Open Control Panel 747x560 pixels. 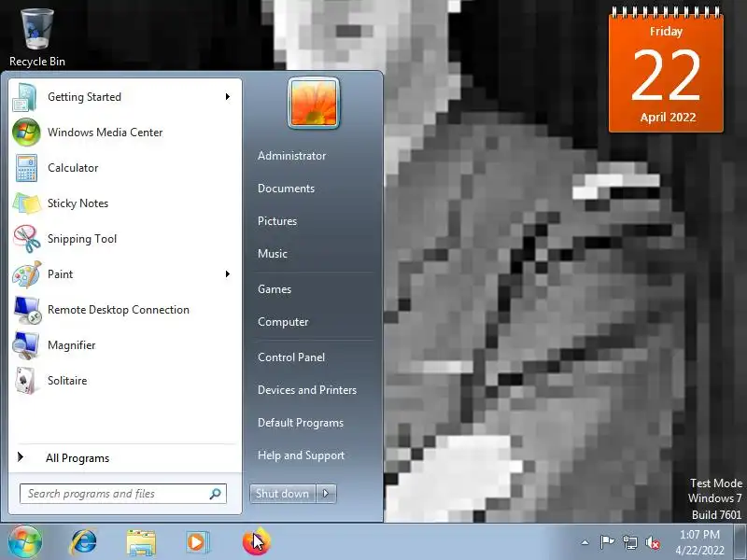point(291,357)
